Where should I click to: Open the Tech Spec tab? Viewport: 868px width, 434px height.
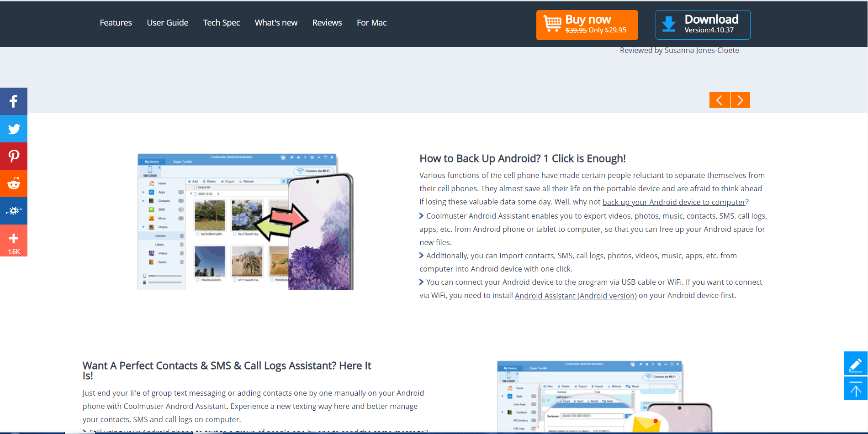(x=222, y=23)
